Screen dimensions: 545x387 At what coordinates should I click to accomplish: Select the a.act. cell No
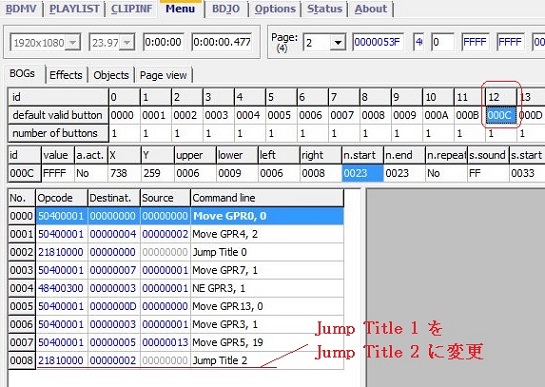[x=91, y=173]
